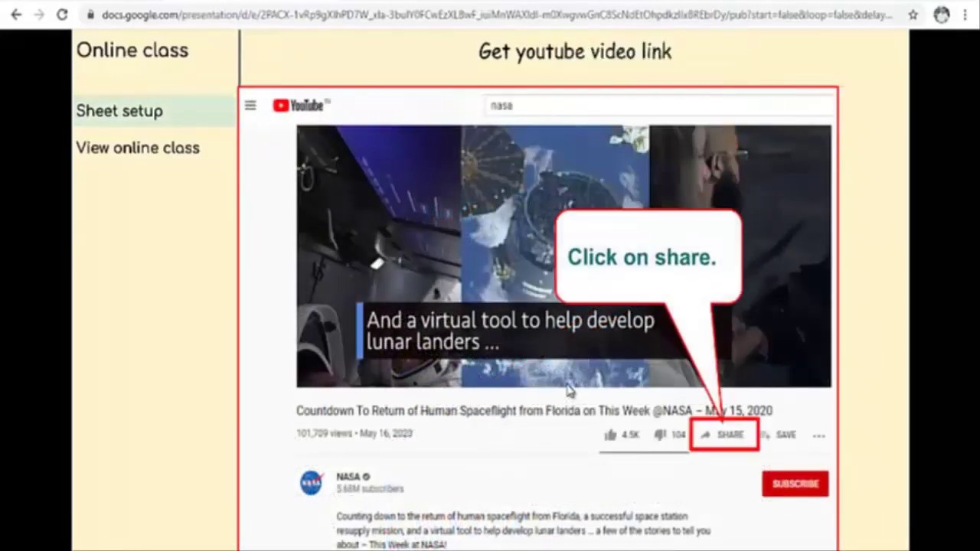Click the Online class sidebar heading

coord(132,51)
